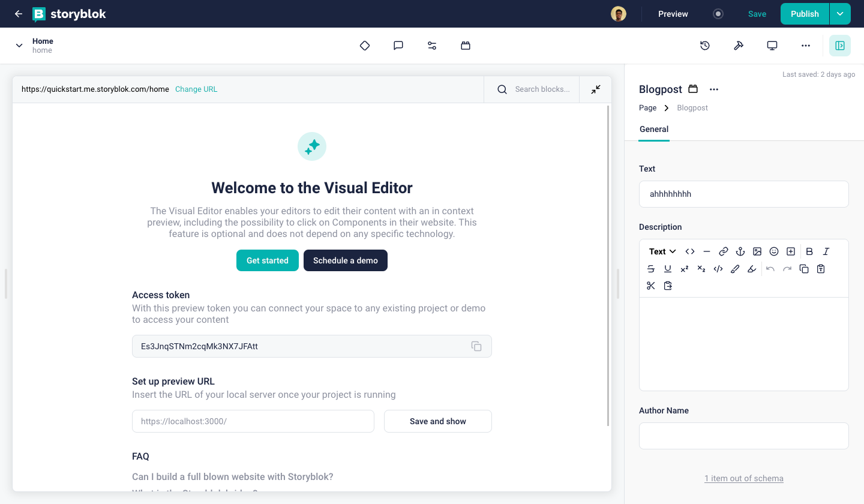The height and width of the screenshot is (504, 864).
Task: Insert a link with chain icon
Action: click(724, 251)
